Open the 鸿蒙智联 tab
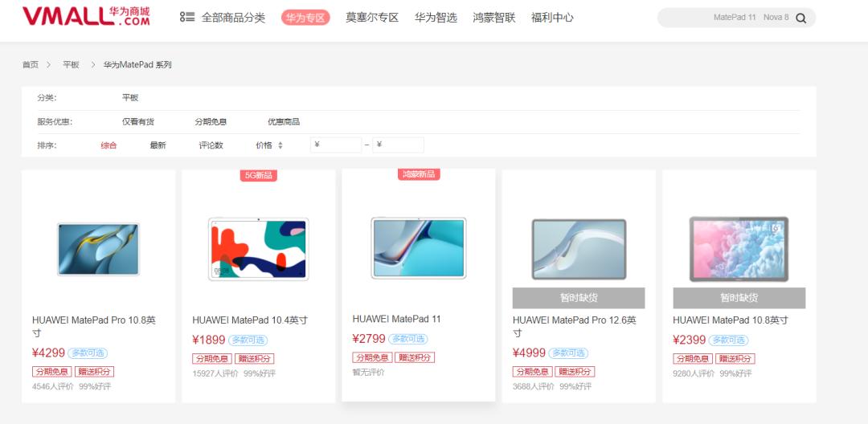The width and height of the screenshot is (868, 424). [493, 18]
